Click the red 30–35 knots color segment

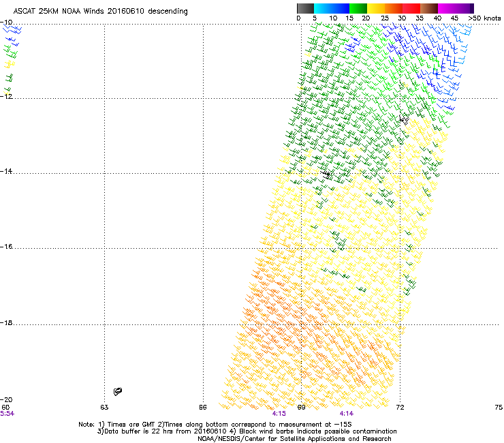tap(411, 8)
